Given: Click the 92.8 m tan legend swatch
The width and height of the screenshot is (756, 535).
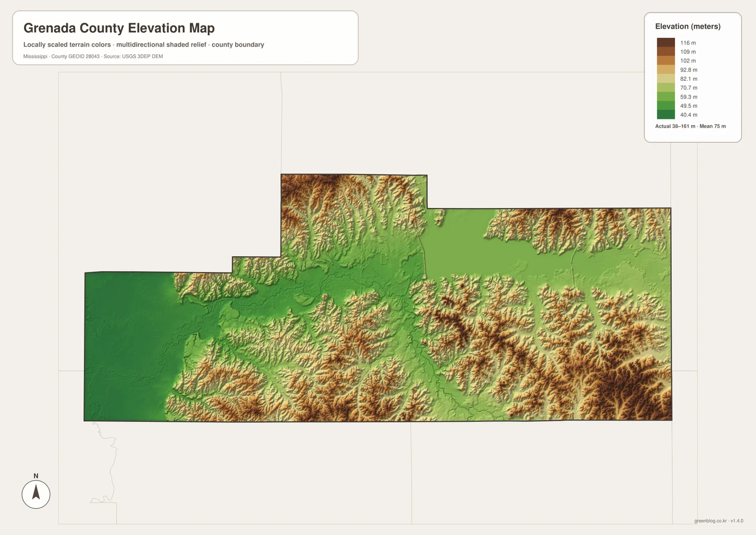Looking at the screenshot, I should (x=666, y=69).
